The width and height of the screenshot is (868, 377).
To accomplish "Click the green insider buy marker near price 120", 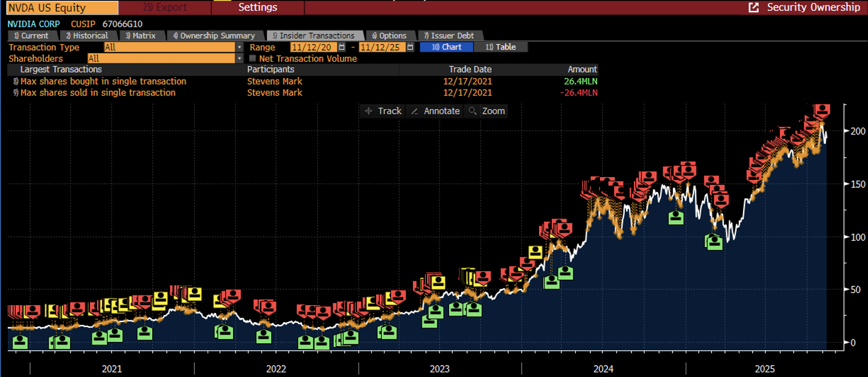I will coord(676,217).
